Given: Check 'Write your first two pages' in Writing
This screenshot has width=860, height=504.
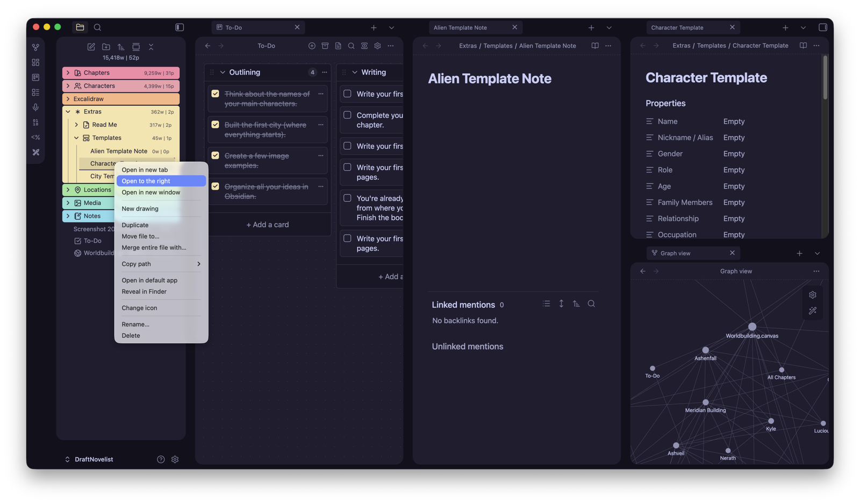Looking at the screenshot, I should click(x=347, y=168).
